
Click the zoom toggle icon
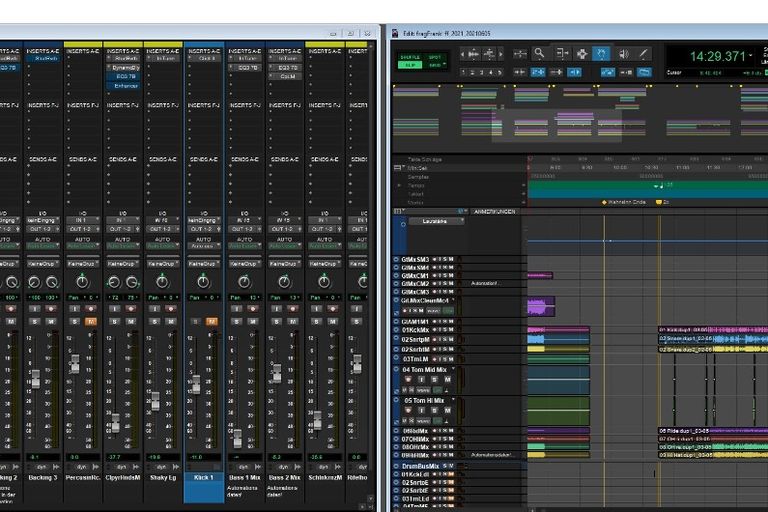point(520,54)
